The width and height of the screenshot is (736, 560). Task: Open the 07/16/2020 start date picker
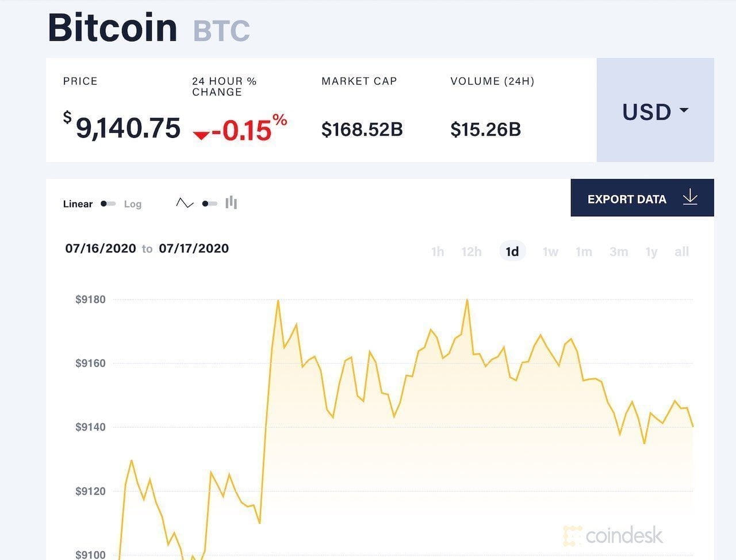pyautogui.click(x=101, y=248)
